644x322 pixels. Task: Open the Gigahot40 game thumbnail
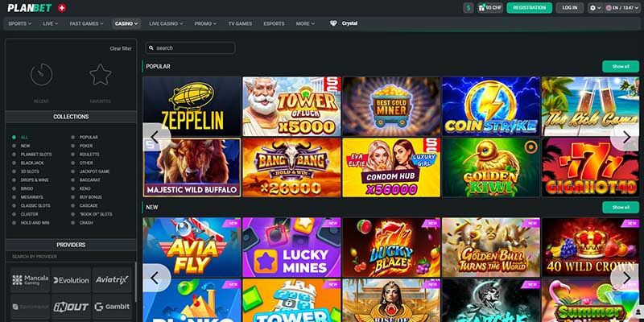[x=591, y=167]
